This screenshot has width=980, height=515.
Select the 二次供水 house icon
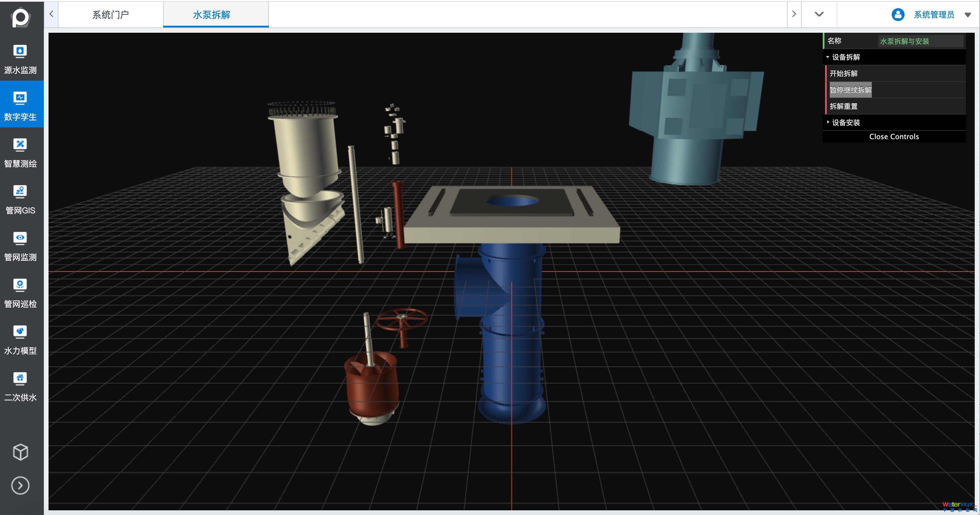[x=20, y=379]
